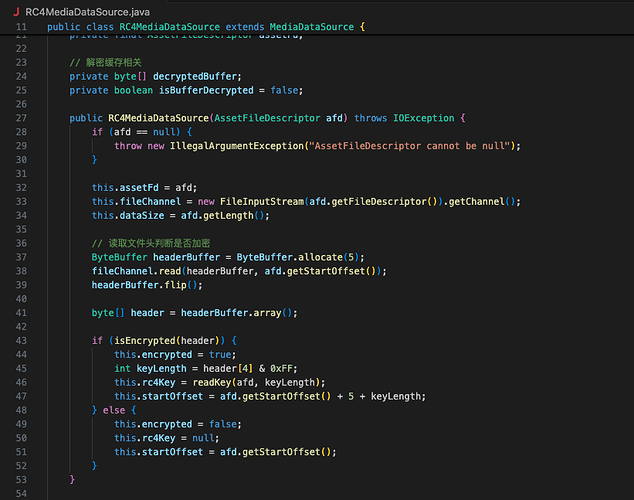Click '0xFF' on line 45
The image size is (634, 500).
point(281,369)
